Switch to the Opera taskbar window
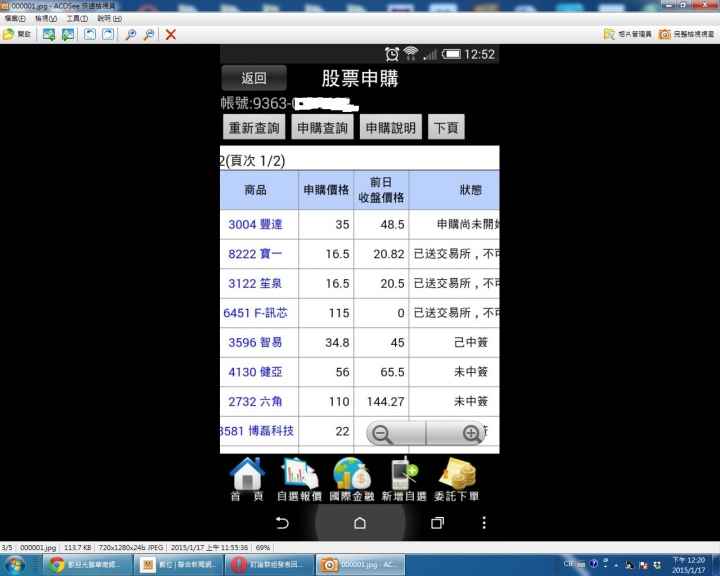 pyautogui.click(x=270, y=565)
